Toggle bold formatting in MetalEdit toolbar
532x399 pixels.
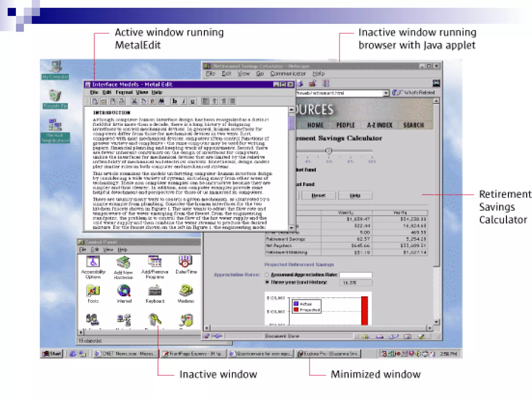[175, 101]
